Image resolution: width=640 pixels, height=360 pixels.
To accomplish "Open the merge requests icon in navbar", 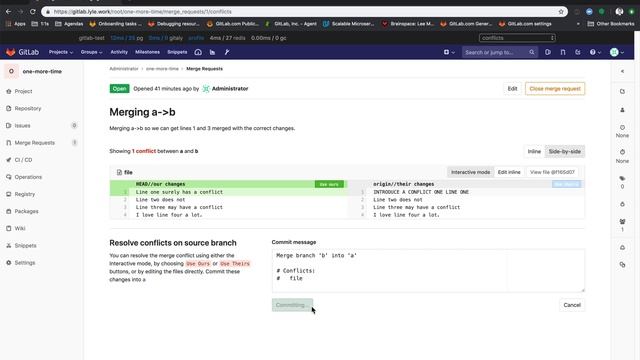I will (x=563, y=52).
